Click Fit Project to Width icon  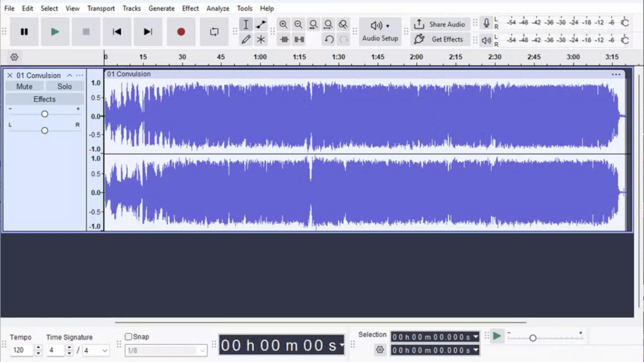click(x=328, y=24)
